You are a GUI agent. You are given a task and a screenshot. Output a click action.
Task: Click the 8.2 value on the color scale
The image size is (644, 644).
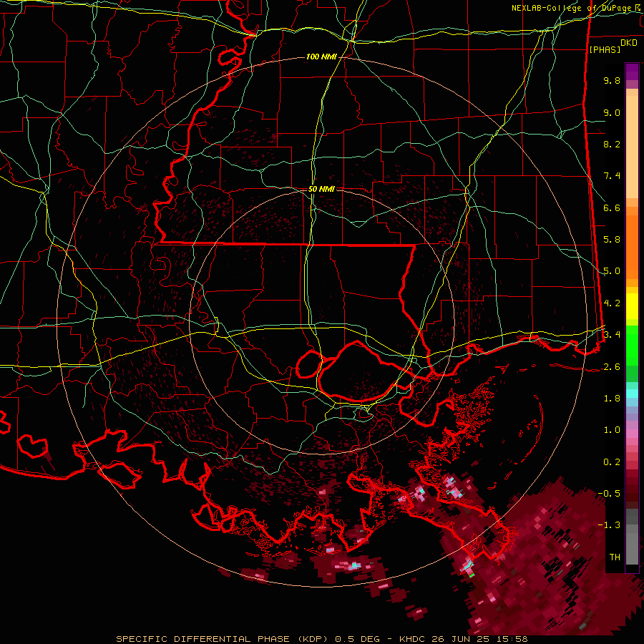(x=612, y=144)
